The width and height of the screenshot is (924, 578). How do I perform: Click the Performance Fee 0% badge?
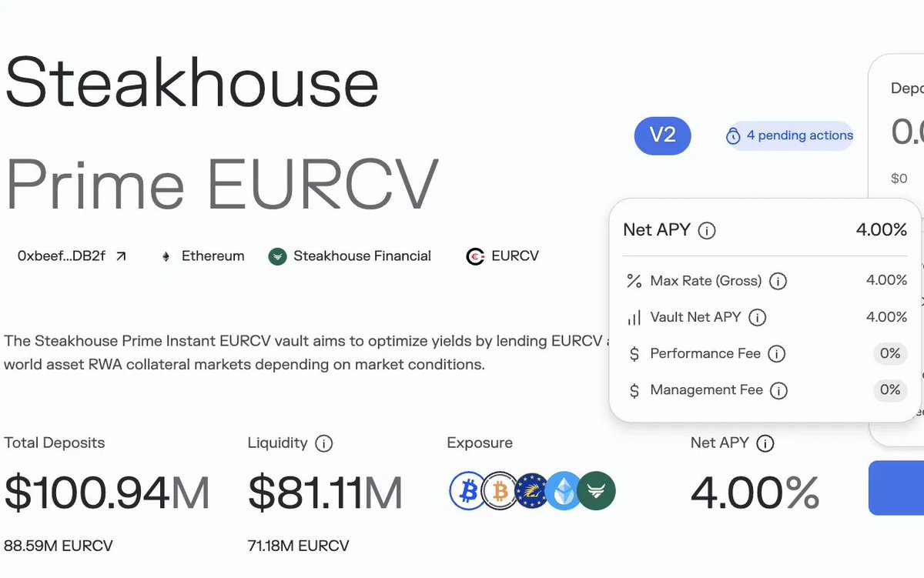tap(890, 354)
